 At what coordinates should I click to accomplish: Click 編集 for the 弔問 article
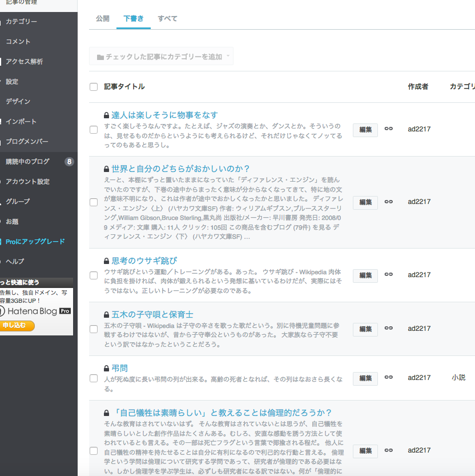pyautogui.click(x=365, y=378)
